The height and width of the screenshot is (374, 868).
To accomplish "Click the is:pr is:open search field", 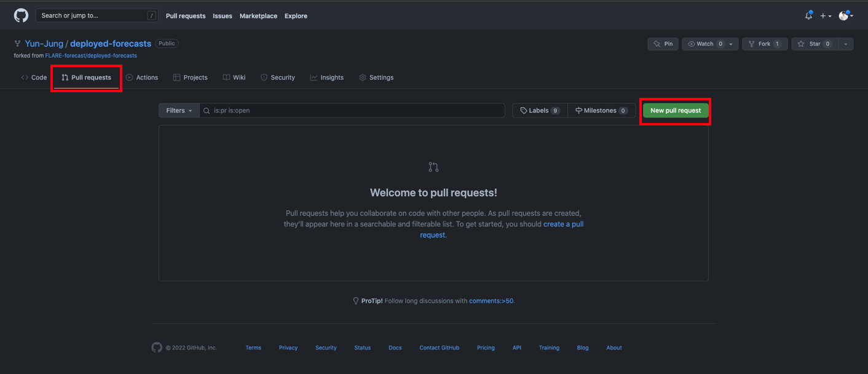I will pyautogui.click(x=352, y=111).
